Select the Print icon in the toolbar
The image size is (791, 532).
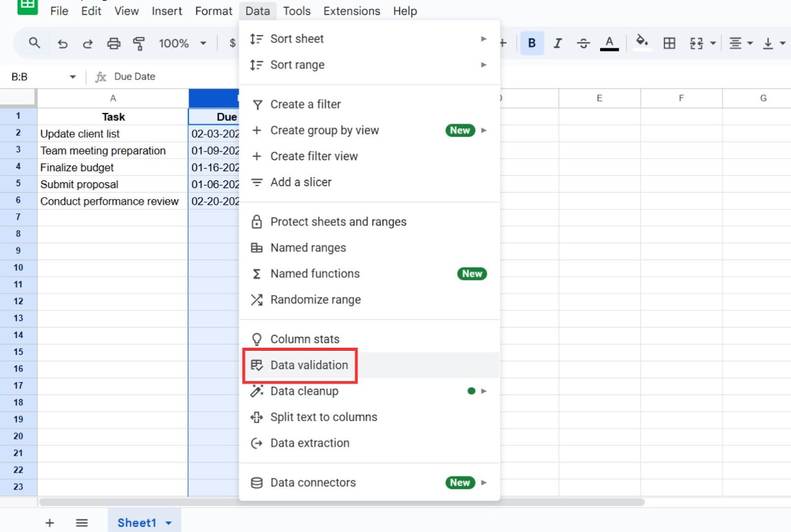(x=114, y=43)
